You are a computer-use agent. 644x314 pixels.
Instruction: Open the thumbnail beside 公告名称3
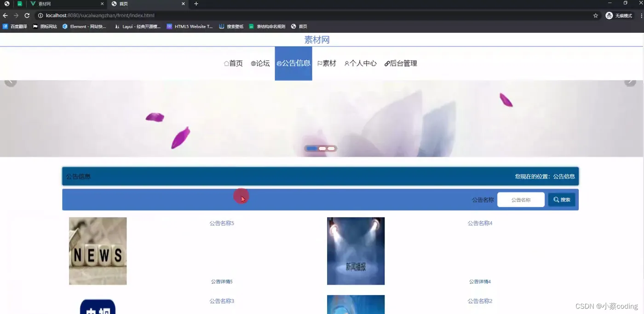pyautogui.click(x=98, y=306)
